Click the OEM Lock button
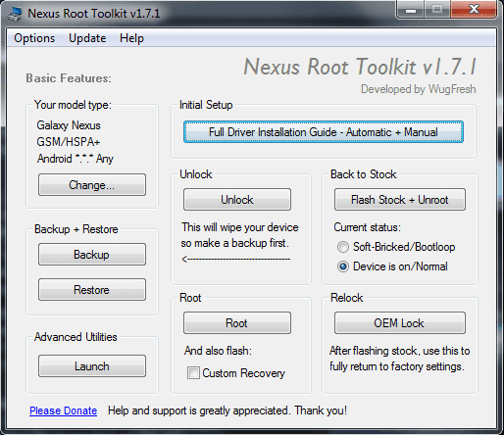Image resolution: width=504 pixels, height=435 pixels. (400, 322)
